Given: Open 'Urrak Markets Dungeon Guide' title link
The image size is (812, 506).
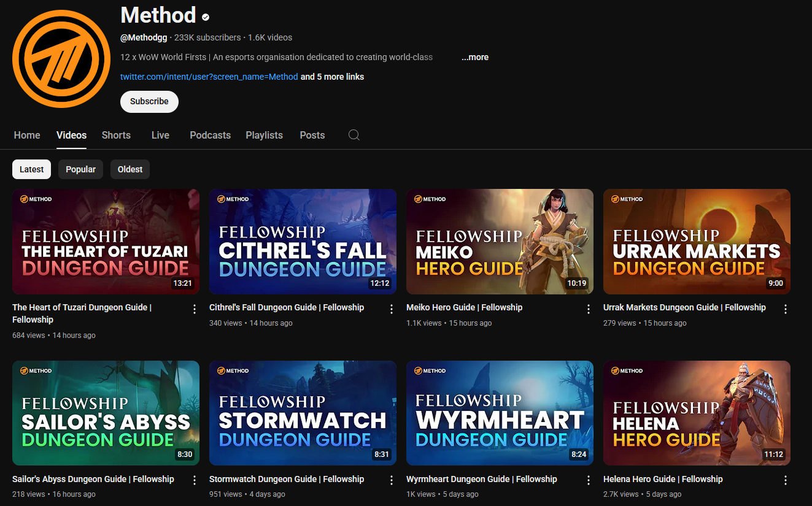Looking at the screenshot, I should coord(684,307).
